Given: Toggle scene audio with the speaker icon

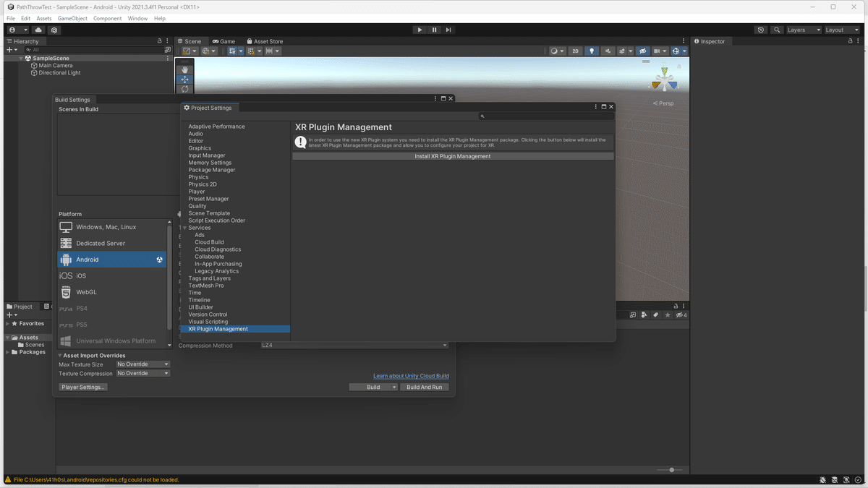Looking at the screenshot, I should (x=608, y=51).
